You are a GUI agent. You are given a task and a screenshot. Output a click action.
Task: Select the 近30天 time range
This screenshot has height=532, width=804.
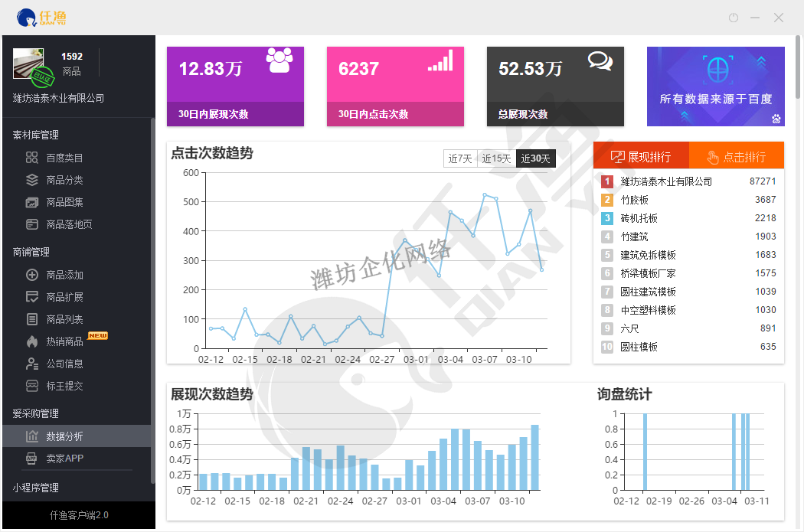(536, 158)
